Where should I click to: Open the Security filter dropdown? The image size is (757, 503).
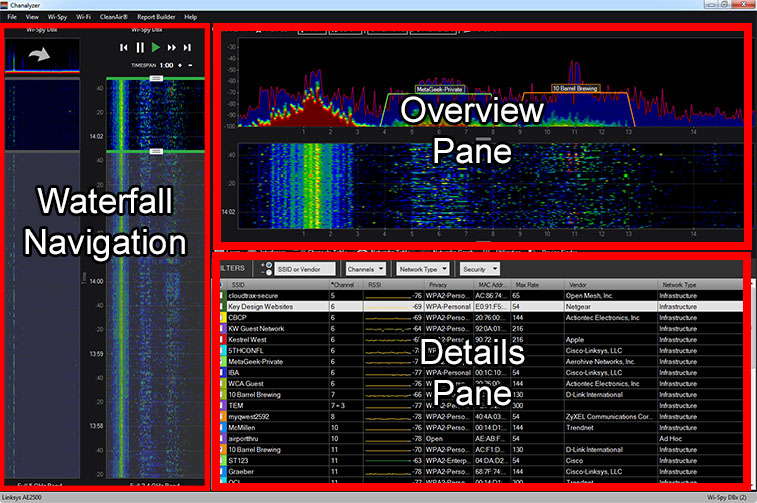click(x=479, y=269)
